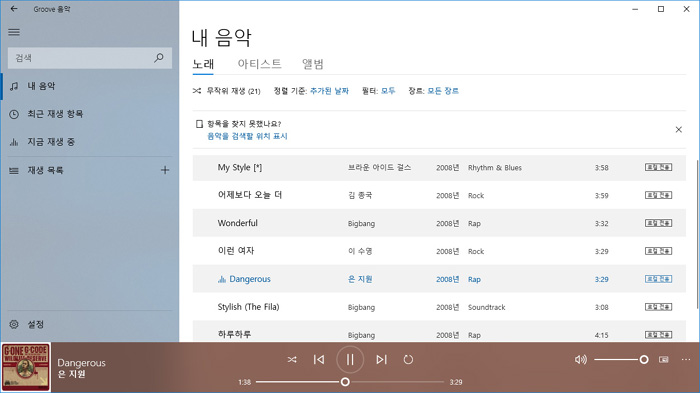Viewport: 700px width, 393px height.
Task: Open mini view icon beside volume slider
Action: point(664,360)
